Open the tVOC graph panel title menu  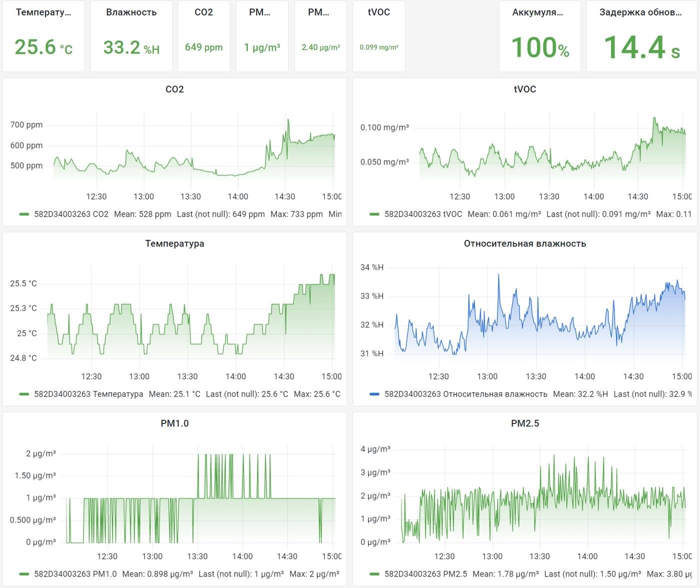coord(524,89)
